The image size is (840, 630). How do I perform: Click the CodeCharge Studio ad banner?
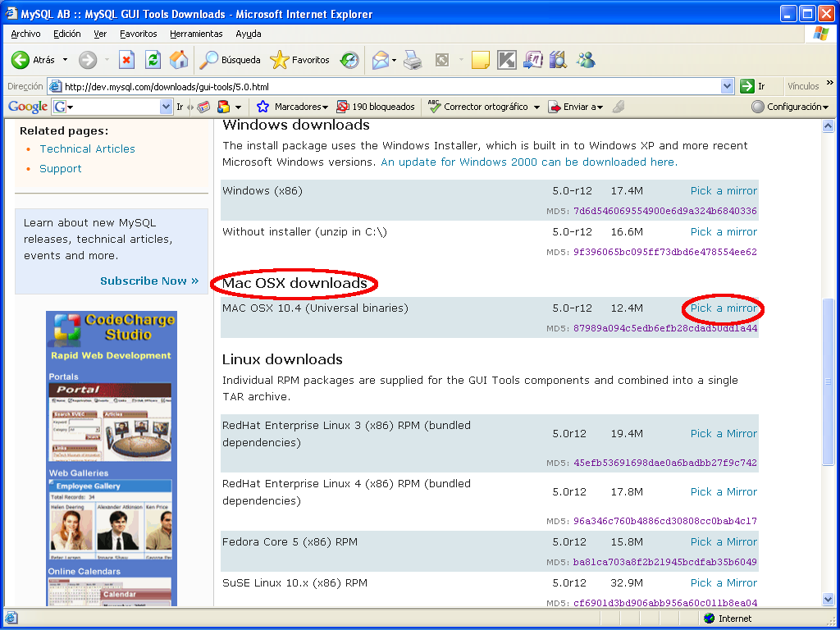[x=112, y=458]
